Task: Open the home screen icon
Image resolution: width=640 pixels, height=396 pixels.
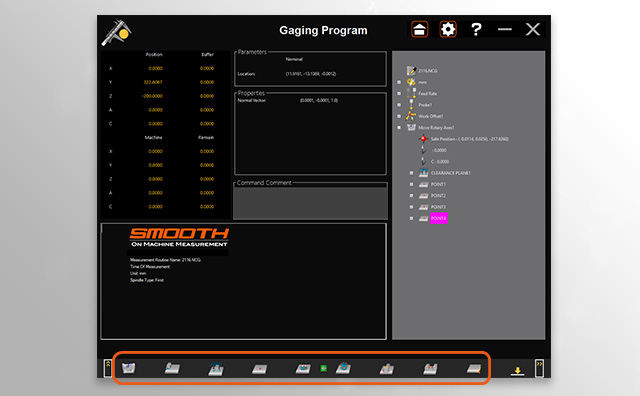Action: pyautogui.click(x=419, y=29)
